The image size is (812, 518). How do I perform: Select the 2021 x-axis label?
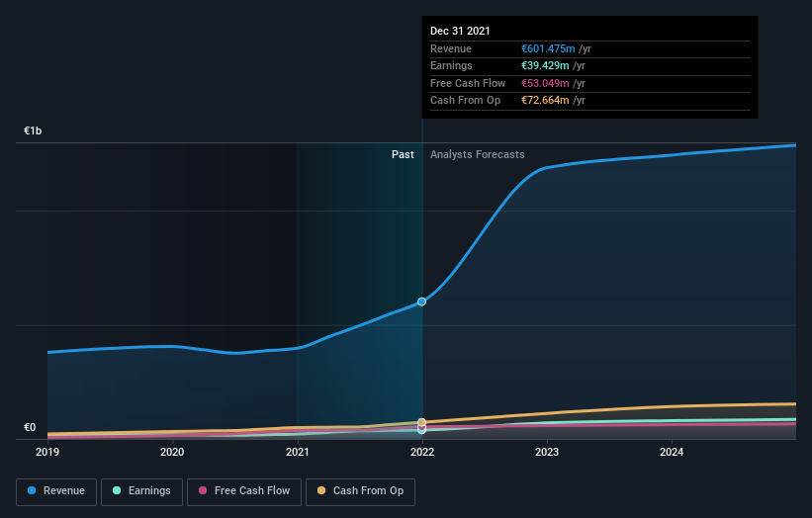tap(298, 452)
